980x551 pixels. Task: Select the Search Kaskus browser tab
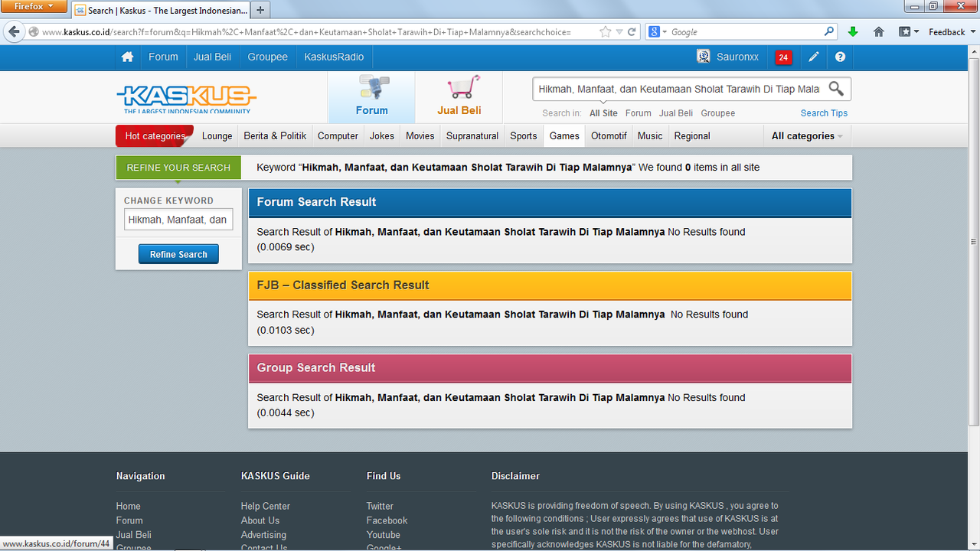tap(162, 10)
